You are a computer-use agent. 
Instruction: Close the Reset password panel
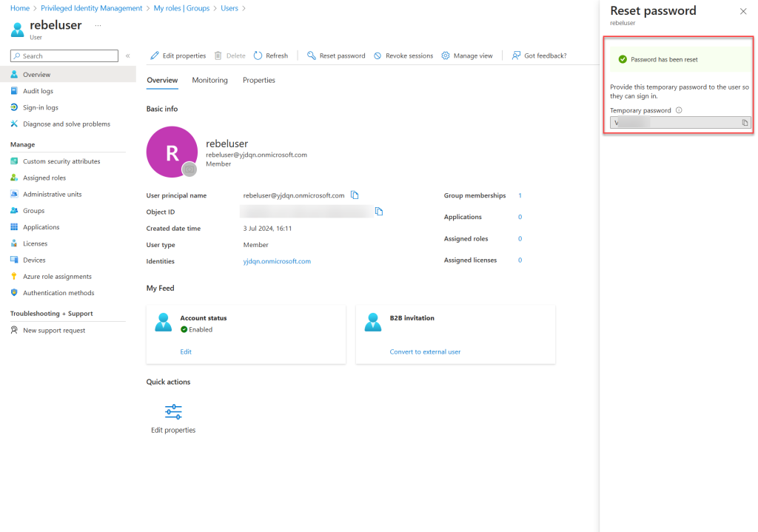tap(743, 11)
